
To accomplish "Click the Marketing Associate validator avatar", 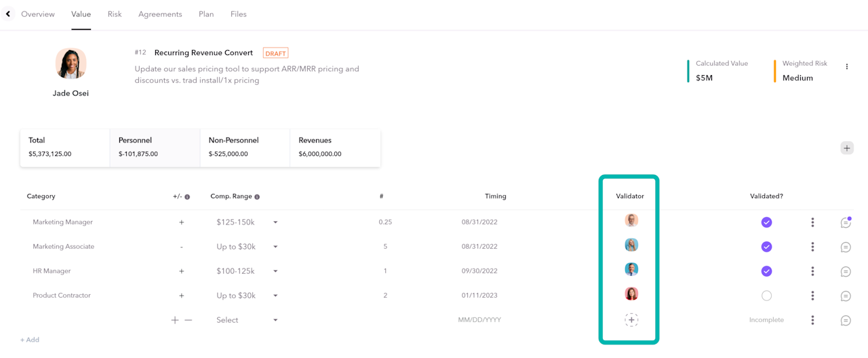I will [x=631, y=245].
